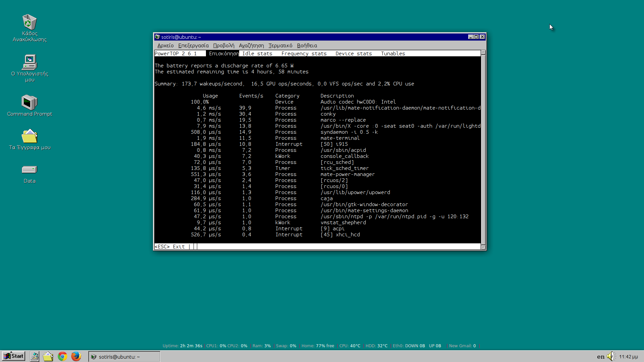Click the New Gmail counter
This screenshot has height=362, width=644.
pyautogui.click(x=463, y=346)
